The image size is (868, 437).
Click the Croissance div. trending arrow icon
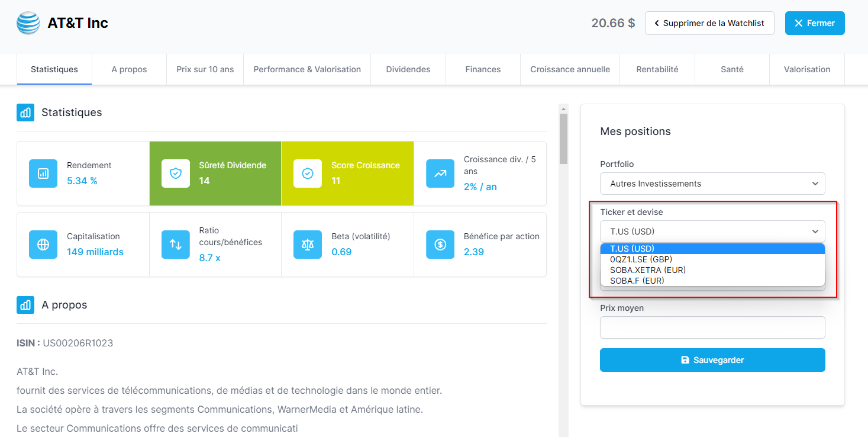tap(440, 173)
